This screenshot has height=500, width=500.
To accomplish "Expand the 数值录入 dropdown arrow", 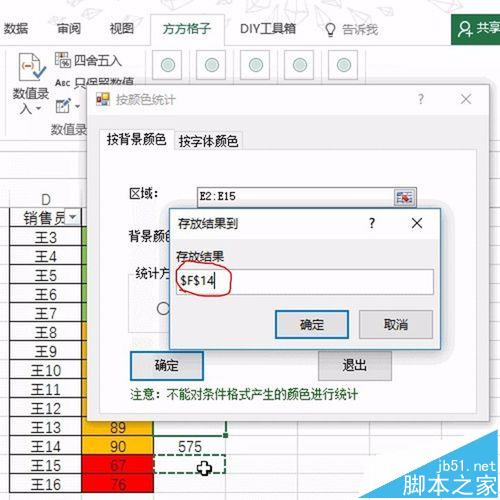I will click(38, 109).
